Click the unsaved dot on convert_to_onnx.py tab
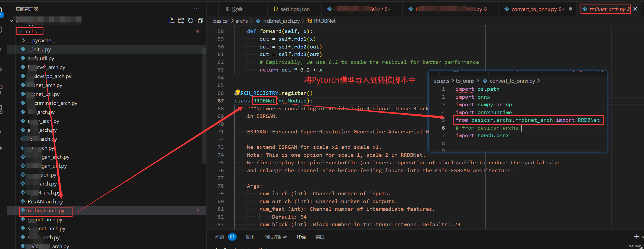The height and width of the screenshot is (249, 644). [x=570, y=9]
